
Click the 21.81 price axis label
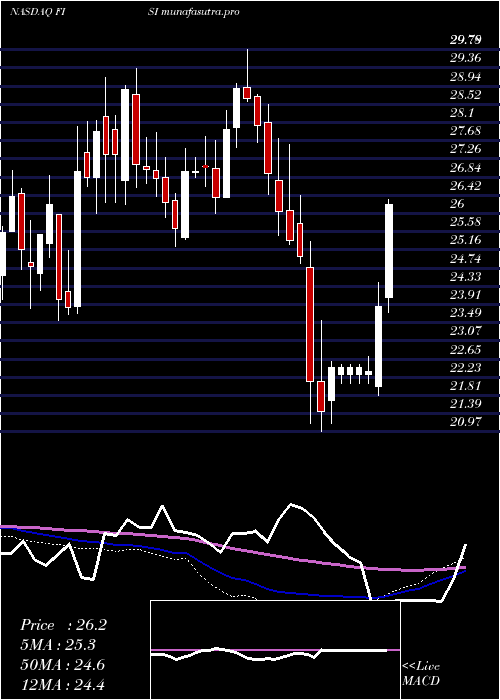[466, 386]
